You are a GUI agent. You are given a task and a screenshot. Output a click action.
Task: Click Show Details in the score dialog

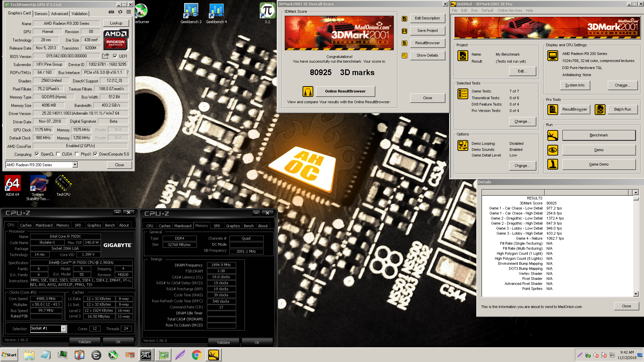[427, 55]
